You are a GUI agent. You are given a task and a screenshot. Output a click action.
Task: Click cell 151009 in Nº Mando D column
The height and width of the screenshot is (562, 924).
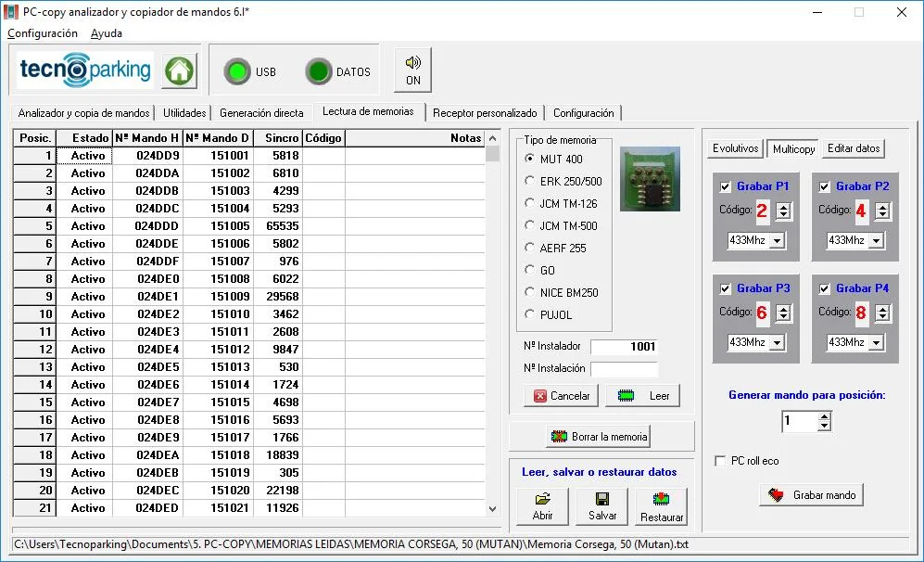[x=219, y=296]
